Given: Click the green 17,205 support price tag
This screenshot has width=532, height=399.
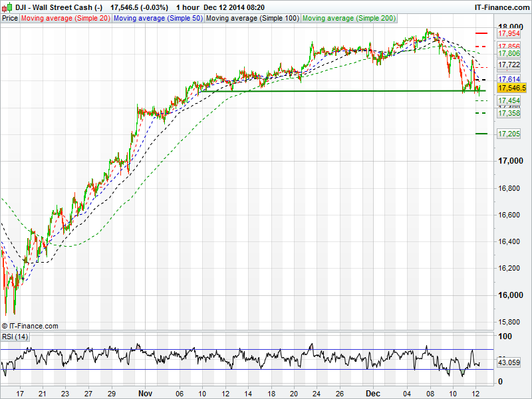Looking at the screenshot, I should point(509,134).
